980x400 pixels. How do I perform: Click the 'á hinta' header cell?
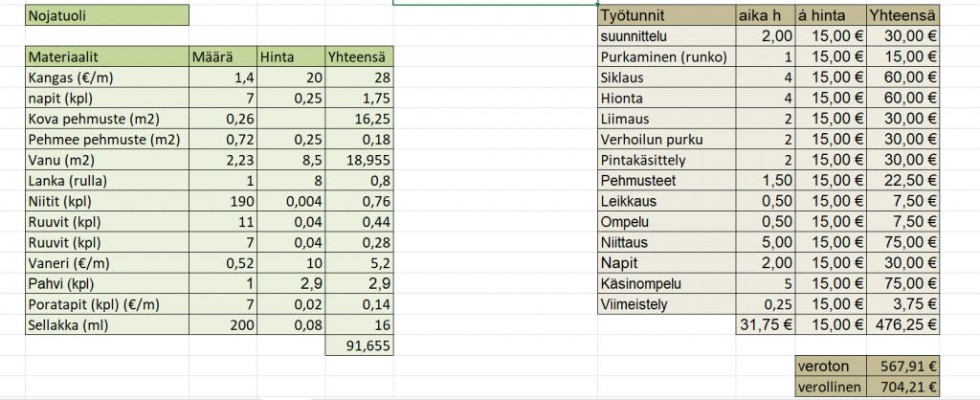(x=832, y=15)
